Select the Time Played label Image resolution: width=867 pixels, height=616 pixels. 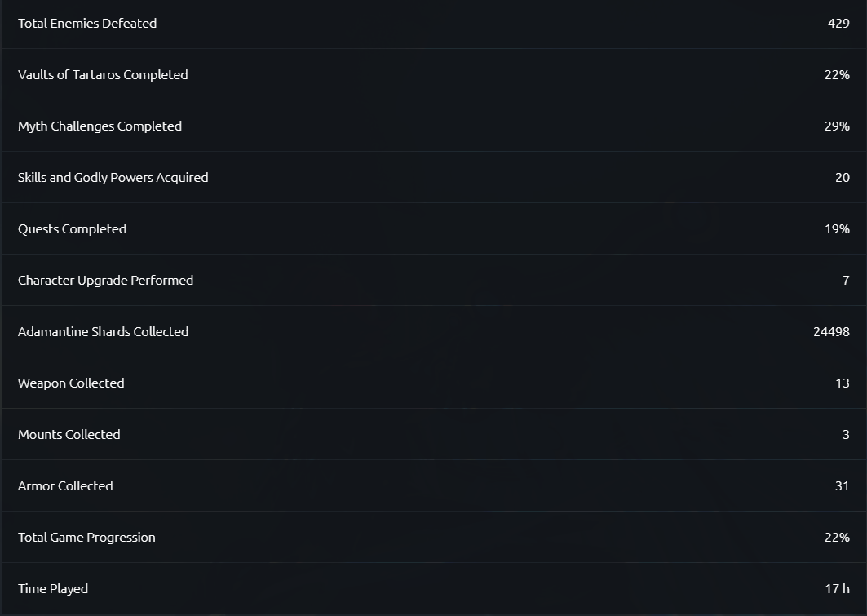(x=52, y=589)
